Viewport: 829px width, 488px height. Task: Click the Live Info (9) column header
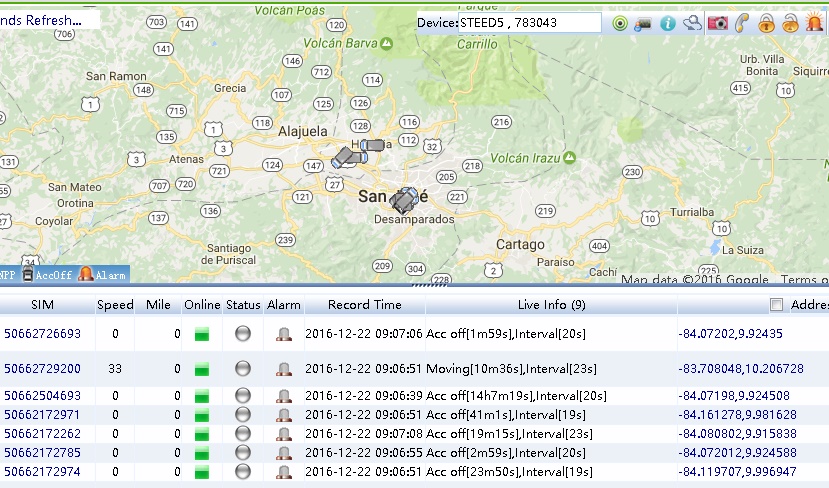point(551,305)
